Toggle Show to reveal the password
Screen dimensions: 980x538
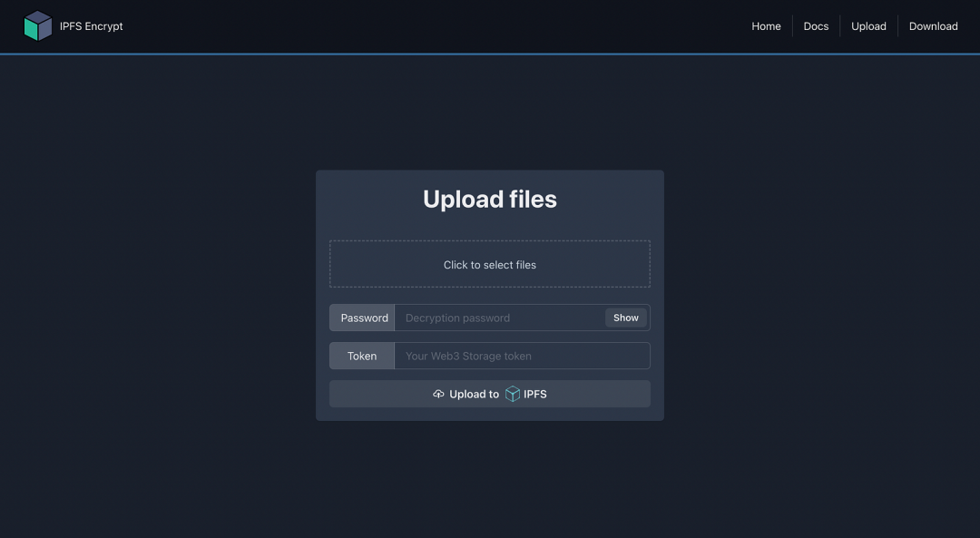point(626,318)
